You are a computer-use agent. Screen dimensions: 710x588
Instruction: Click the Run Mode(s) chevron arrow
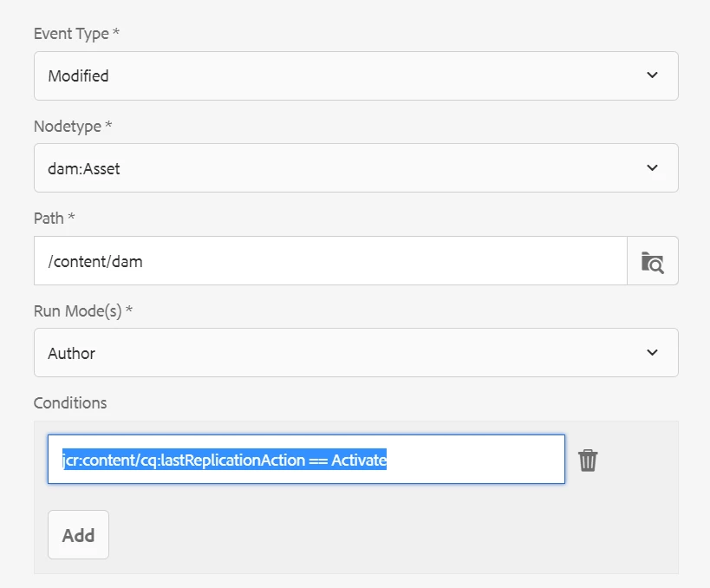pyautogui.click(x=652, y=353)
